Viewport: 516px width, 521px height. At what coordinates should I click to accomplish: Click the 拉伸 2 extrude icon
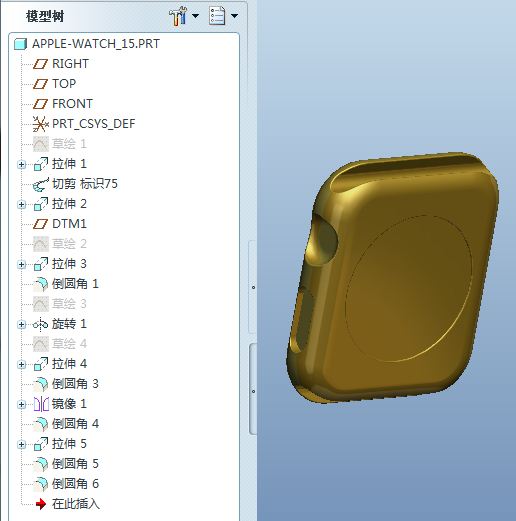(41, 204)
